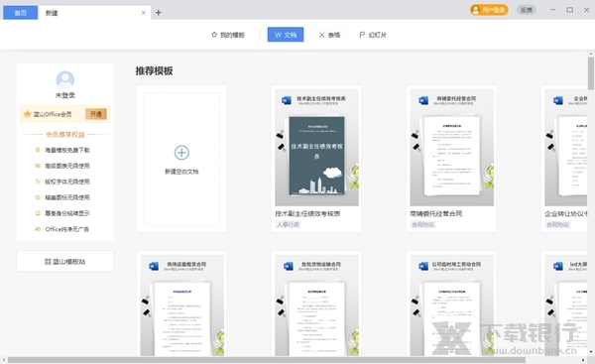Switch to P 幻灯片 slides category
This screenshot has height=364, width=595.
point(373,35)
